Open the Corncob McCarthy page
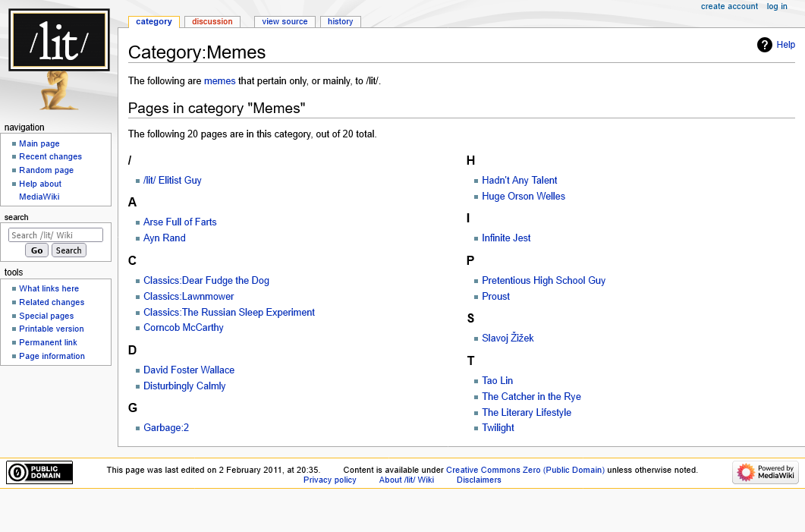805x532 pixels. click(x=184, y=328)
